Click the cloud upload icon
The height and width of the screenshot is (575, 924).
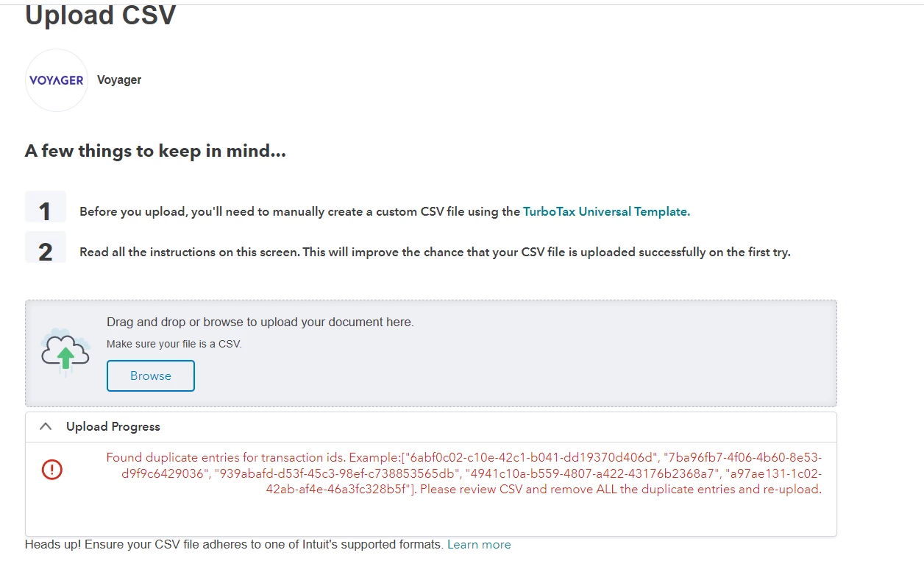coord(65,353)
